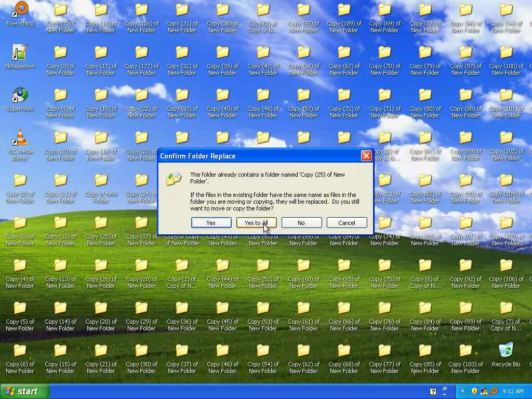The height and width of the screenshot is (399, 532).
Task: Select folder Copy (47) of New Folder
Action: pyautogui.click(x=263, y=61)
